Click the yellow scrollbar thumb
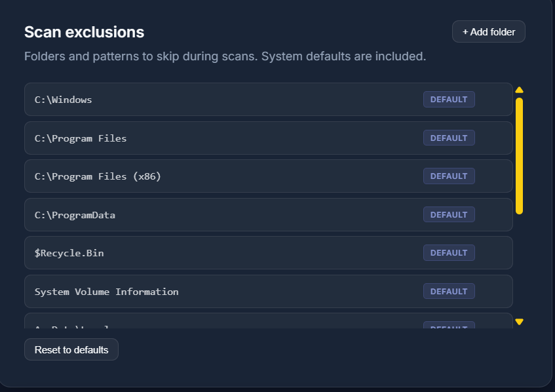This screenshot has width=555, height=392. 519,154
